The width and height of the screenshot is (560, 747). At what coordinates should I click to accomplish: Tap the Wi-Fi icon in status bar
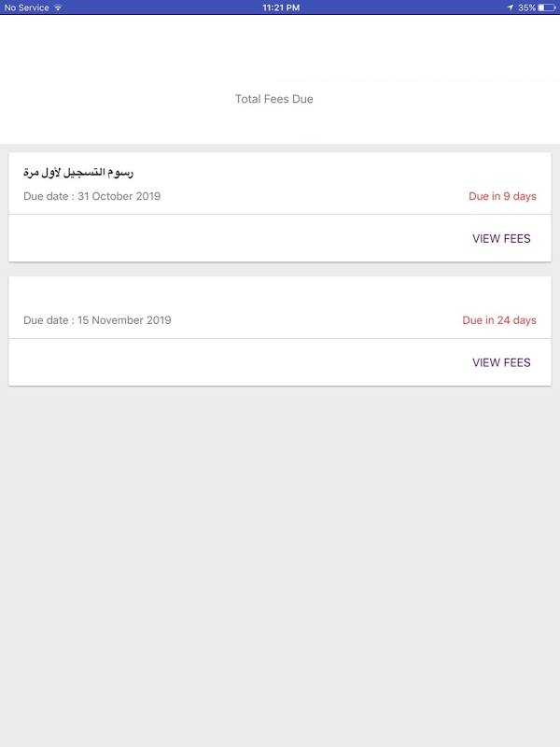point(58,7)
